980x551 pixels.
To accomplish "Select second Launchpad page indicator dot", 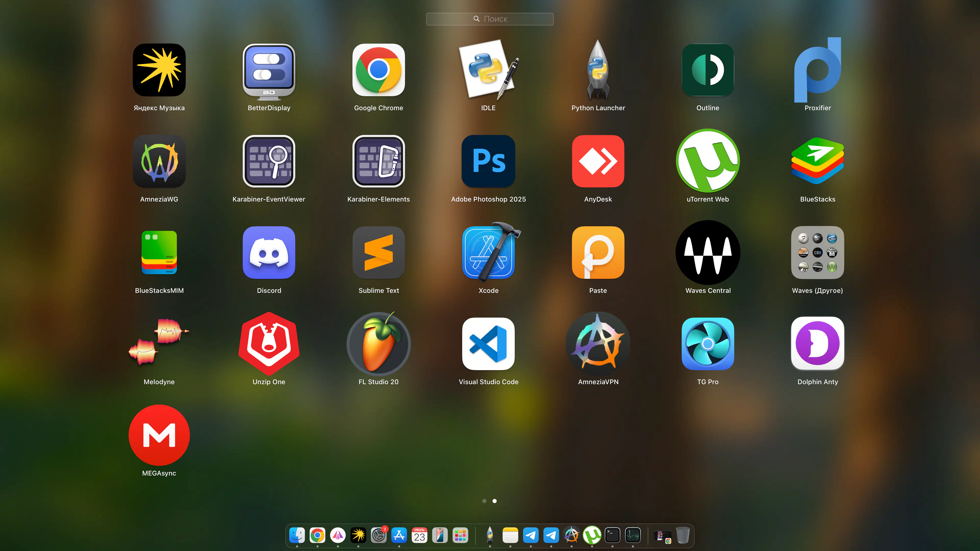I will coord(495,501).
